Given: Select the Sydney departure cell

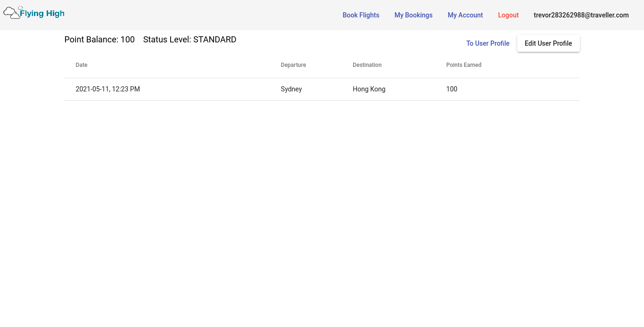Looking at the screenshot, I should 291,89.
